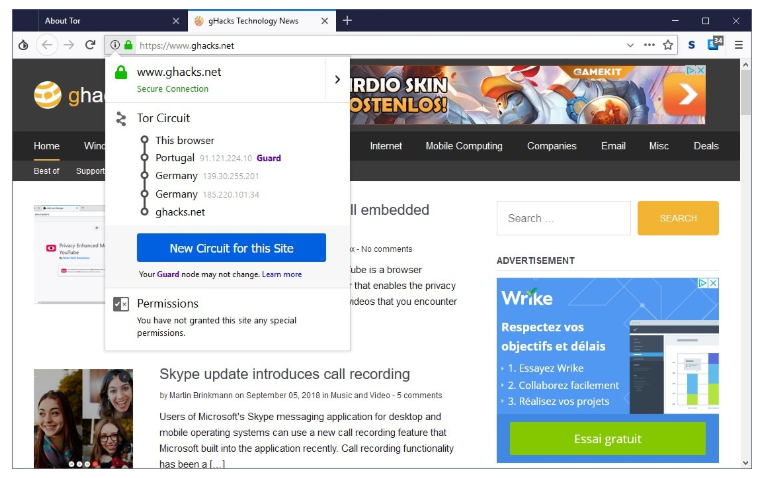760x478 pixels.
Task: Open the Internet category menu
Action: point(386,146)
